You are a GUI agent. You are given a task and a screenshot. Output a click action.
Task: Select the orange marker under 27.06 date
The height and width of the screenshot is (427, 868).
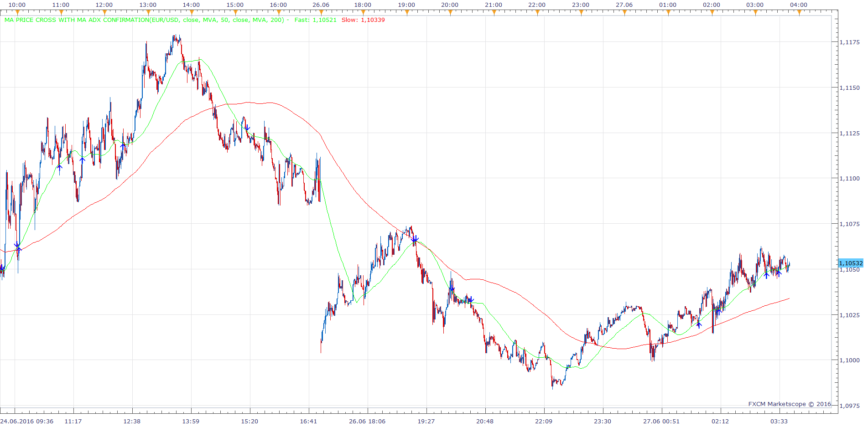[624, 12]
